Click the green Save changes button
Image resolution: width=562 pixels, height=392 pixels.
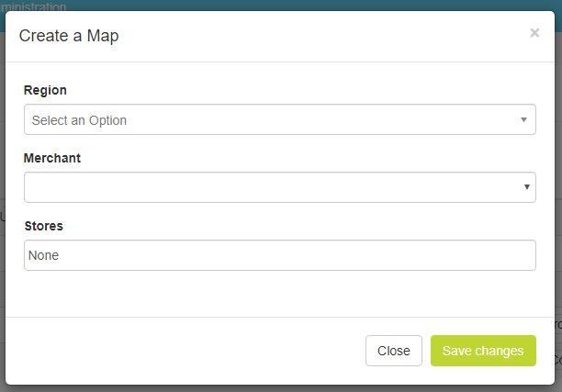(x=483, y=351)
